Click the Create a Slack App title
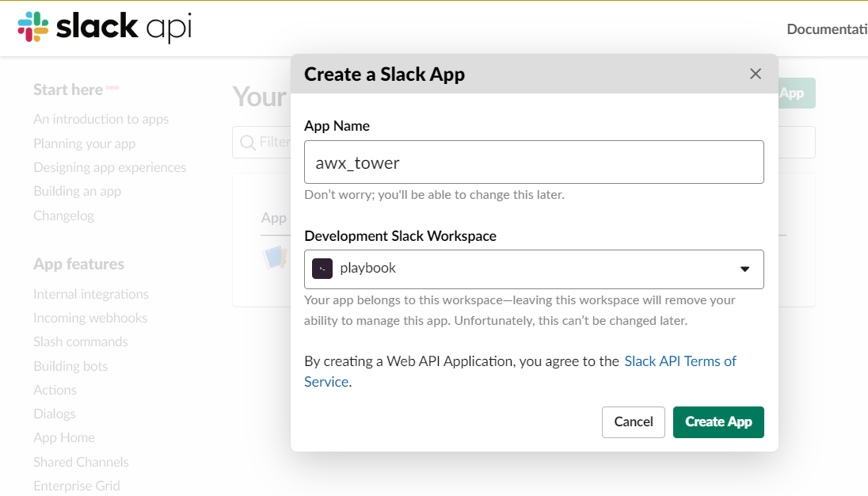The width and height of the screenshot is (868, 496). point(384,74)
